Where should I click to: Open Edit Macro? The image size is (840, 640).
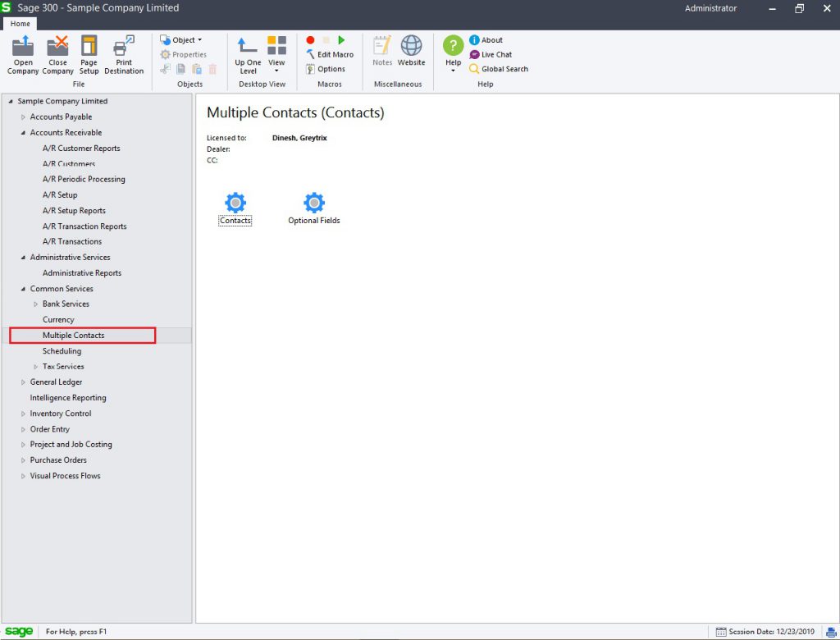point(330,55)
